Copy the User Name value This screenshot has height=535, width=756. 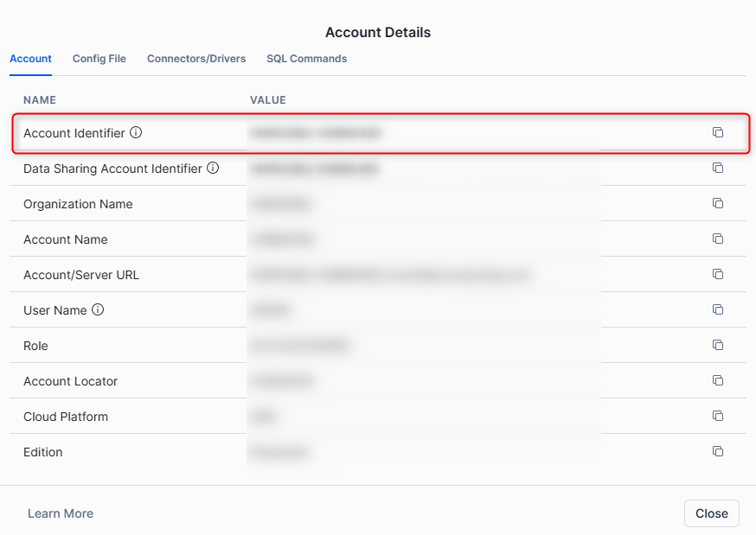point(717,309)
